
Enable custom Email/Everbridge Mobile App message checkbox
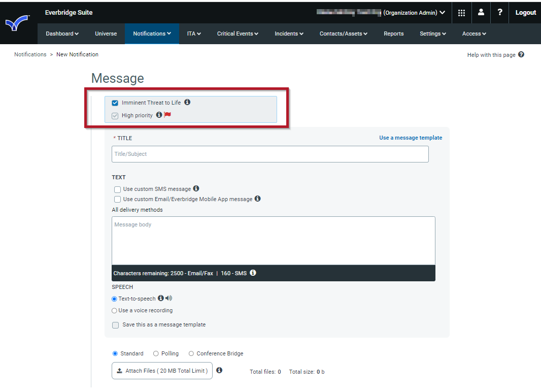(x=117, y=199)
